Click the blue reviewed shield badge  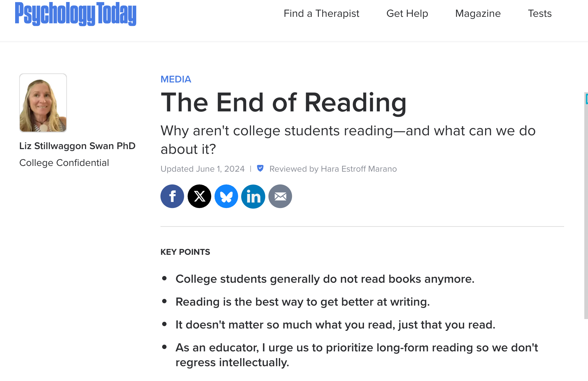(260, 168)
